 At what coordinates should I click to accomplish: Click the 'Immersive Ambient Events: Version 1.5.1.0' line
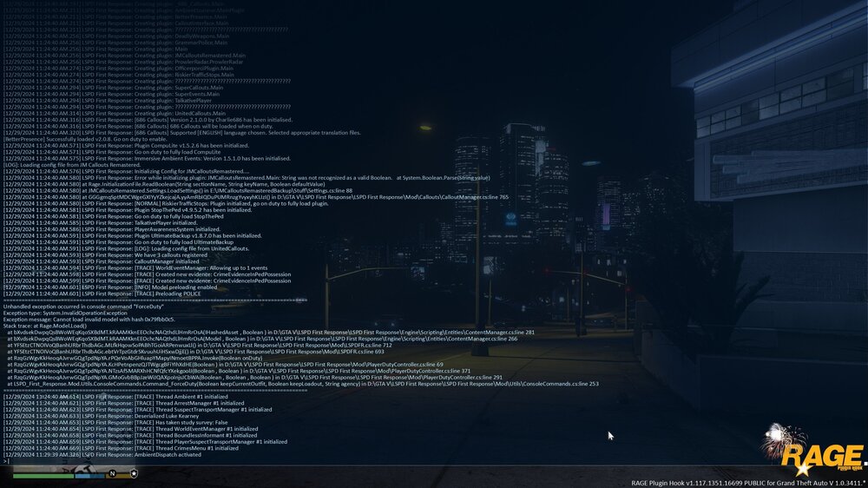pos(147,158)
